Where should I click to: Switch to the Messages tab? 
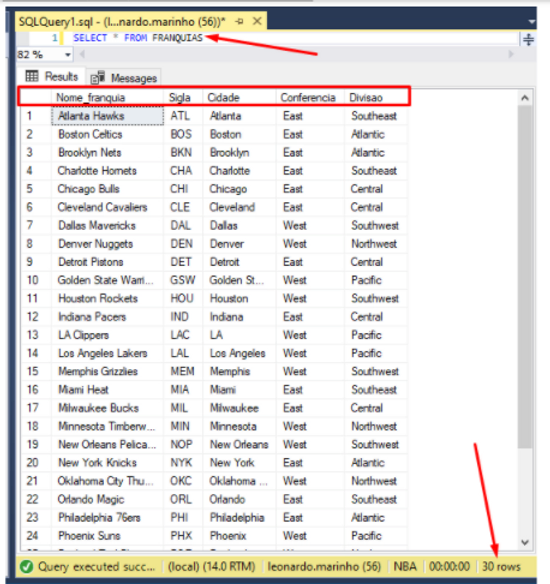124,78
